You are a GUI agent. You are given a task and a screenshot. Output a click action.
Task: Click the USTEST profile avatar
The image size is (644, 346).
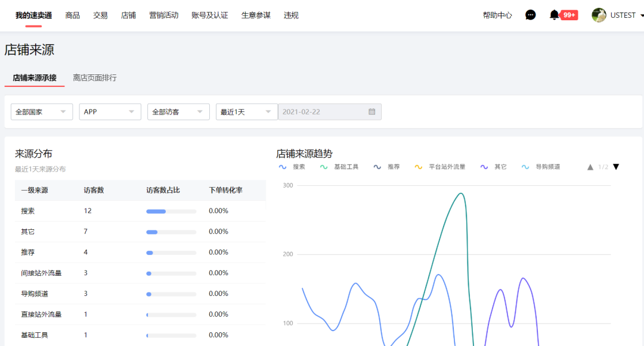point(598,14)
